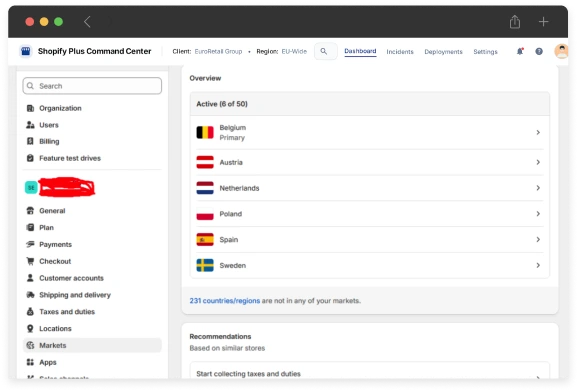Click the Shopify Plus Command Center logo icon
The image size is (579, 392).
pos(25,51)
